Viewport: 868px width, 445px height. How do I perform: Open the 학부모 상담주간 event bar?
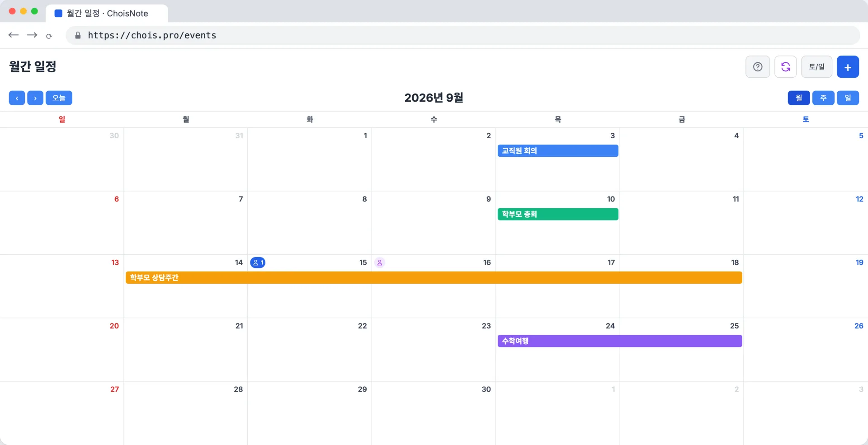[434, 277]
